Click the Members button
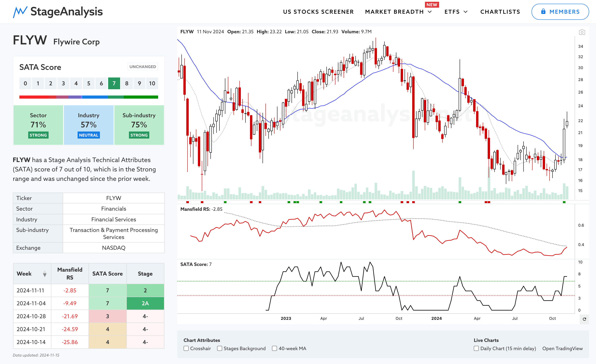The height and width of the screenshot is (364, 596). (560, 12)
